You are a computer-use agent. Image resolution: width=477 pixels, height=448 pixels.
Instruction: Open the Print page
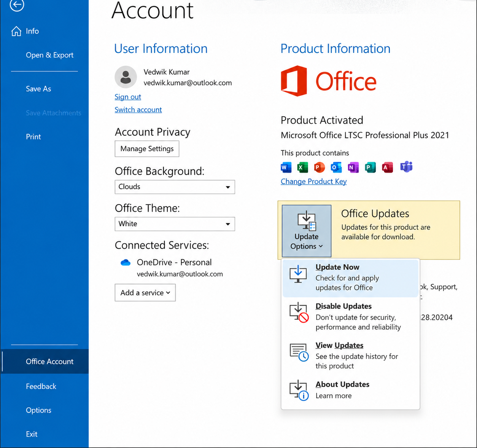pyautogui.click(x=45, y=137)
